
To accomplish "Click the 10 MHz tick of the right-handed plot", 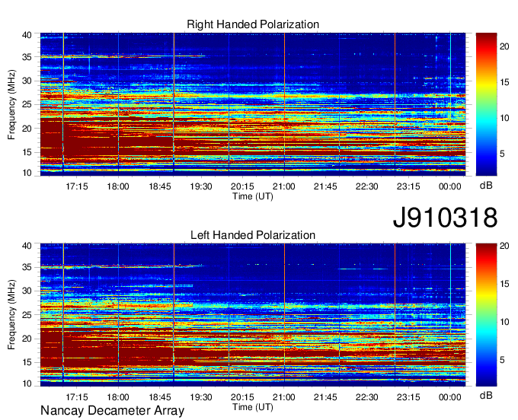I will 27,173.
